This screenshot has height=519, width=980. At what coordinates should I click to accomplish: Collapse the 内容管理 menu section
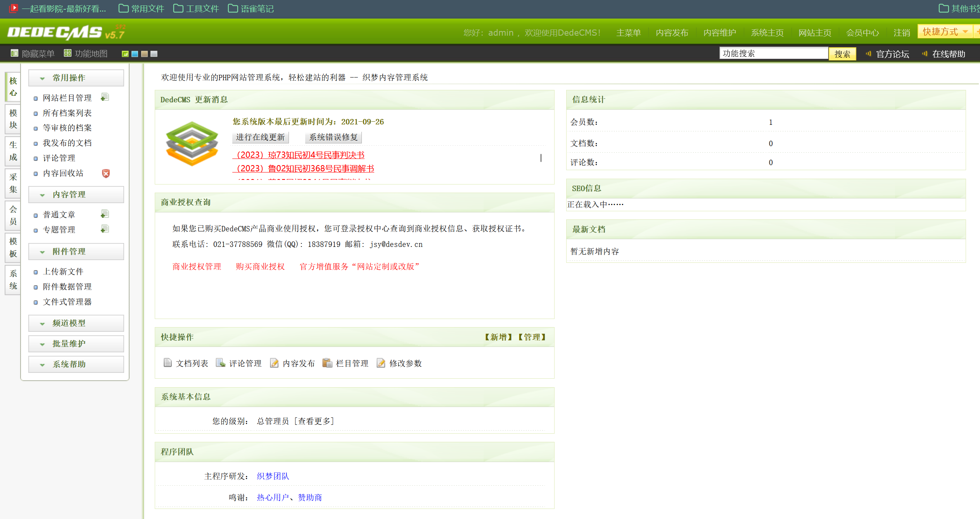pos(76,195)
